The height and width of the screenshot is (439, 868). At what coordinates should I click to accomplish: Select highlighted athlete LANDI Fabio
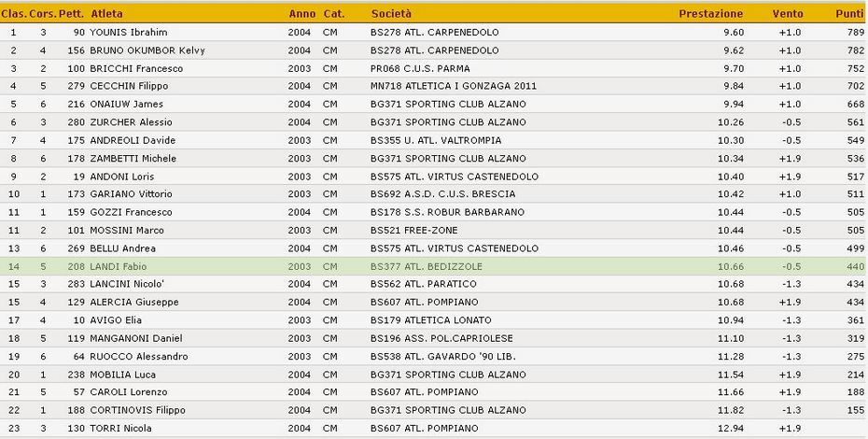point(118,266)
